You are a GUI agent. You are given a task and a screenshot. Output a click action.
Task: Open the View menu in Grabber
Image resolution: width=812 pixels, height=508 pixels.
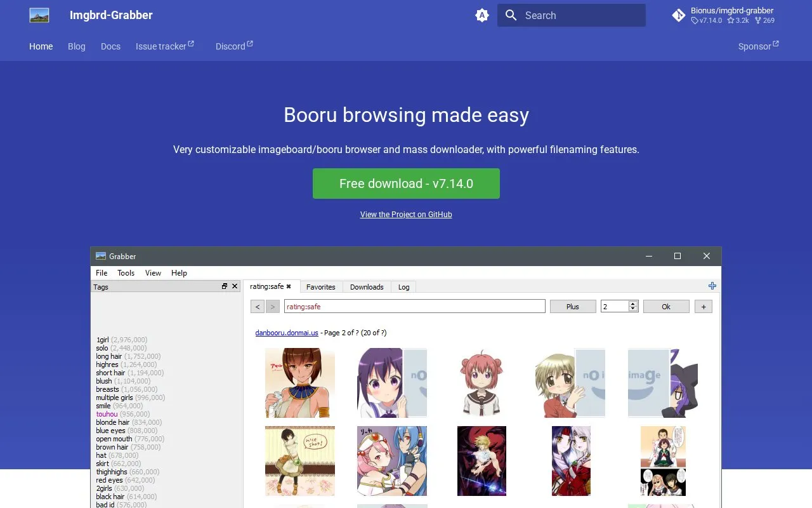click(x=153, y=273)
